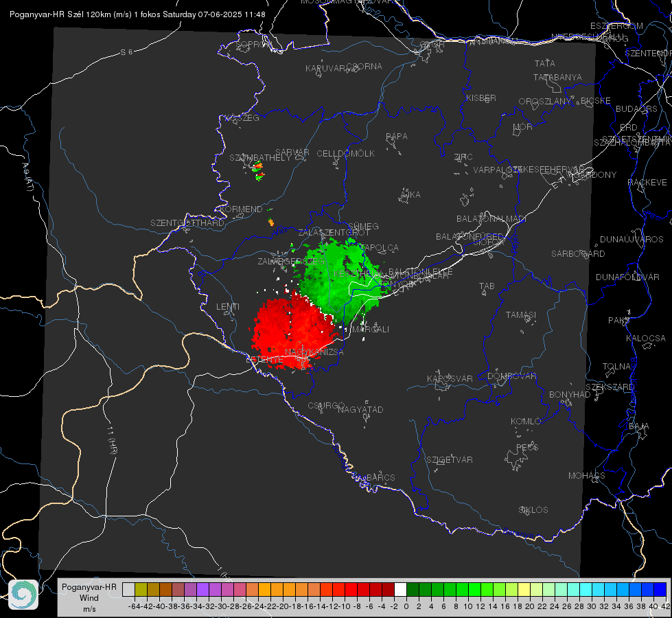This screenshot has height=618, width=672.
Task: Click the ZALASZENTGROT city label
Action: (334, 233)
